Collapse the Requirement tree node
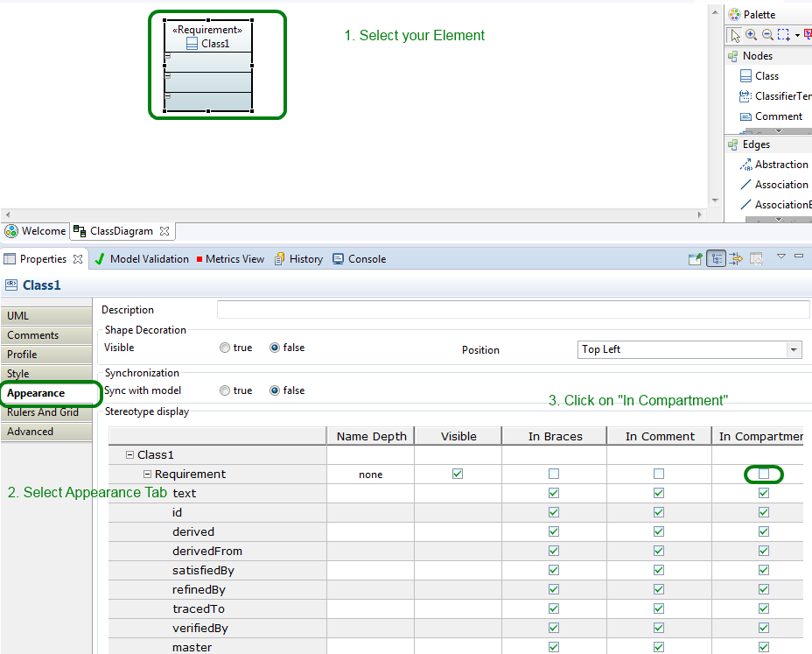 147,475
